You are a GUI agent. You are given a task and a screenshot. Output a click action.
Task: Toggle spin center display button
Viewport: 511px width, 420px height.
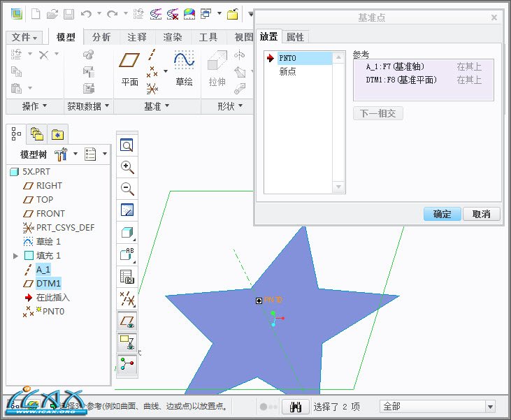(x=127, y=364)
